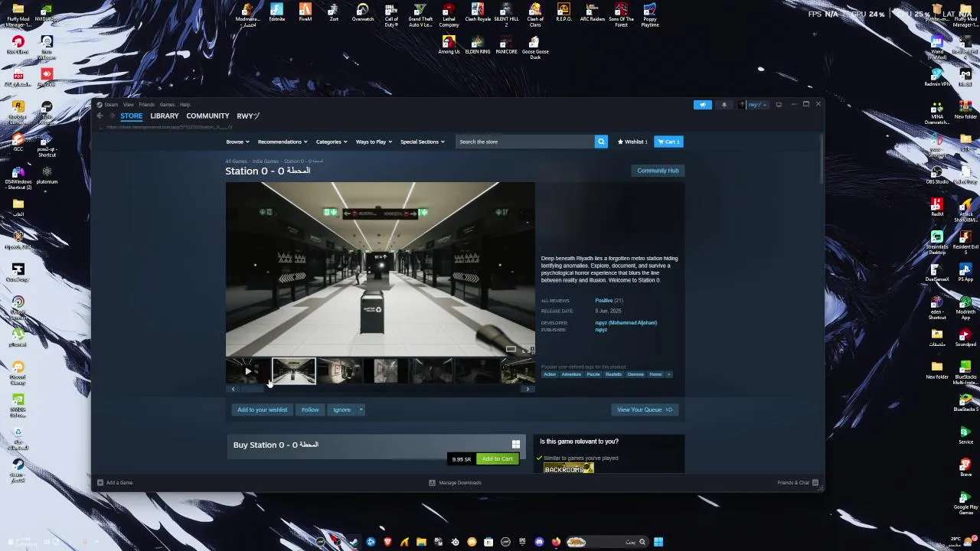Open the Fortnite desktop shortcut
Image resolution: width=980 pixels, height=551 pixels.
click(276, 13)
